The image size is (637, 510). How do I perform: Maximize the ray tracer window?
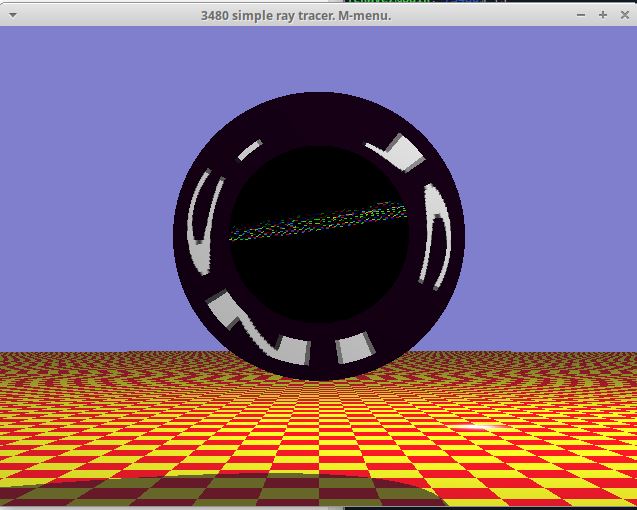[x=603, y=15]
